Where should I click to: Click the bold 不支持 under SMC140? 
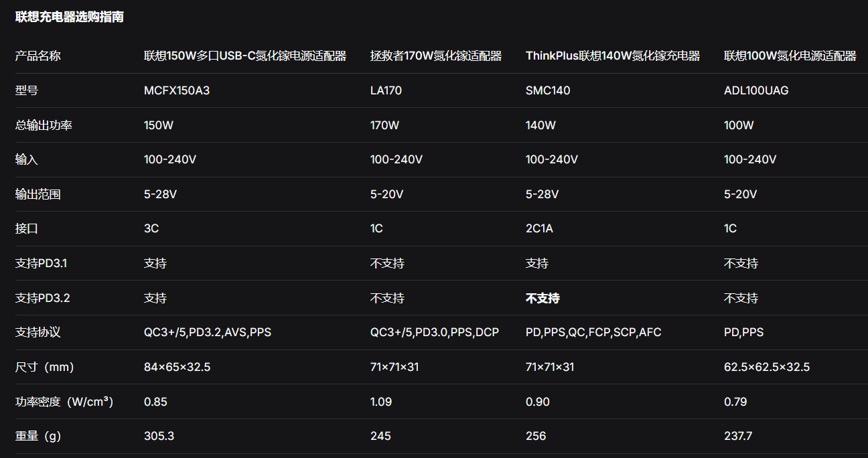542,298
